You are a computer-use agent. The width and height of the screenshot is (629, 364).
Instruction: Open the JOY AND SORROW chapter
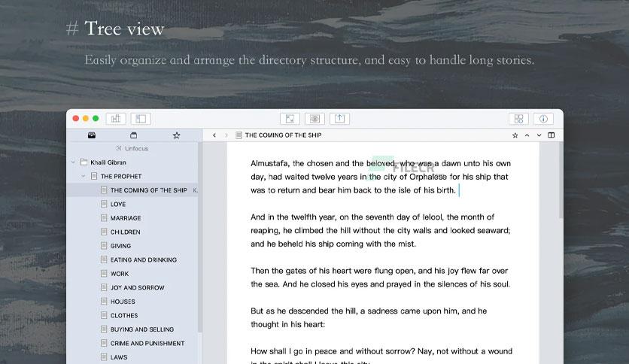[132, 287]
